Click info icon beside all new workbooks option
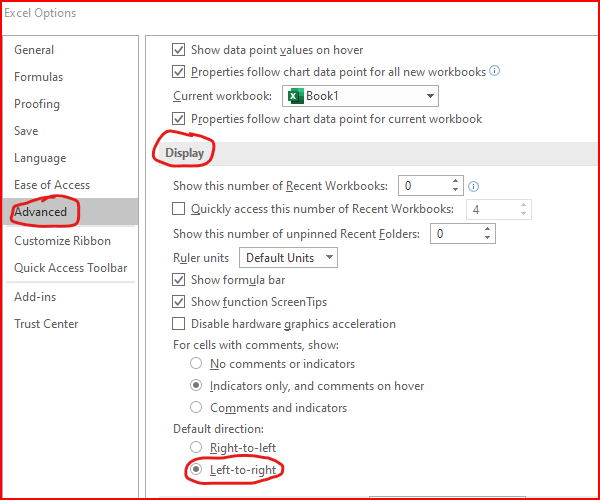This screenshot has width=600, height=500. pyautogui.click(x=494, y=71)
